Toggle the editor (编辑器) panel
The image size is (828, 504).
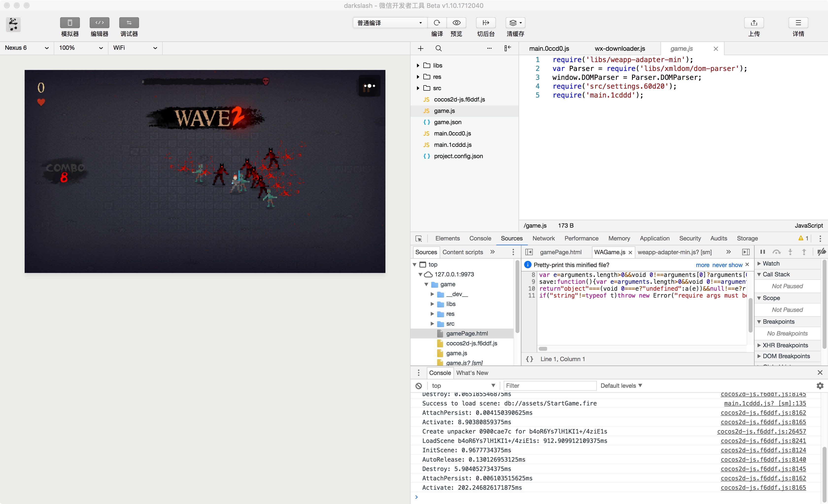tap(100, 23)
